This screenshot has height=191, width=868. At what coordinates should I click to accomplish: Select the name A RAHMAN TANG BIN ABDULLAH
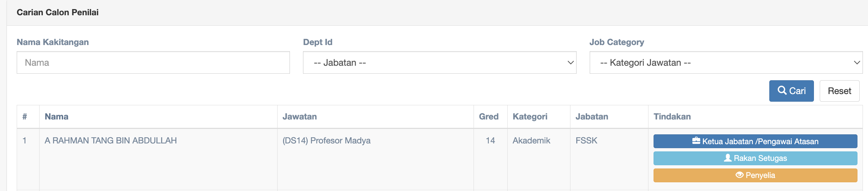(x=111, y=141)
